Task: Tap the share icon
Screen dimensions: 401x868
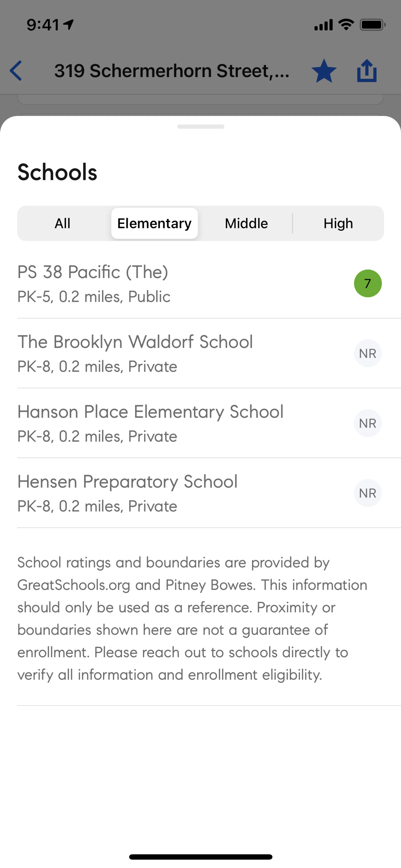Action: click(367, 71)
